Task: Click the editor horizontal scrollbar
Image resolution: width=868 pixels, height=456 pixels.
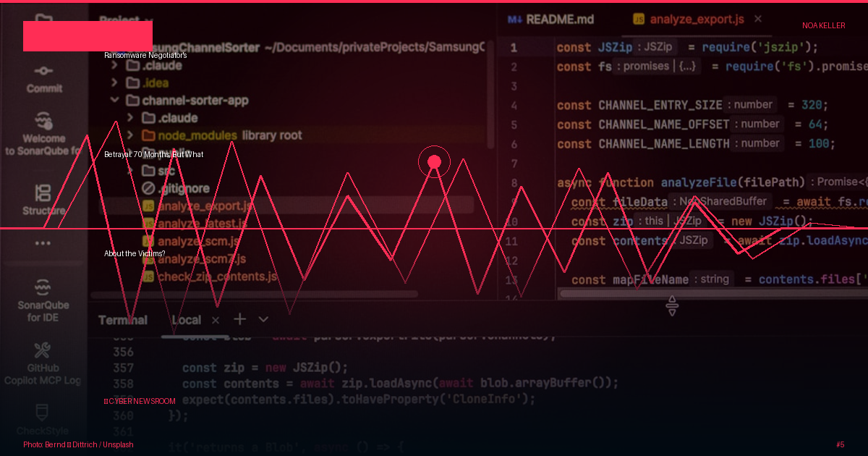Action: 712,293
